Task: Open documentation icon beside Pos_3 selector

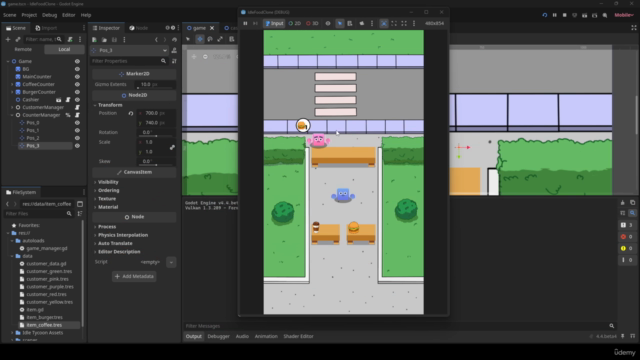Action: coord(174,50)
